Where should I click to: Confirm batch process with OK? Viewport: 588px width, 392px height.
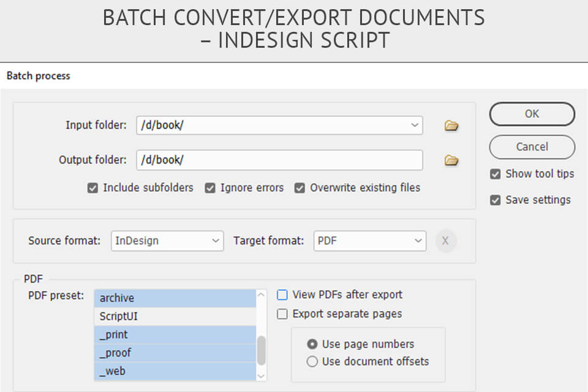(532, 114)
